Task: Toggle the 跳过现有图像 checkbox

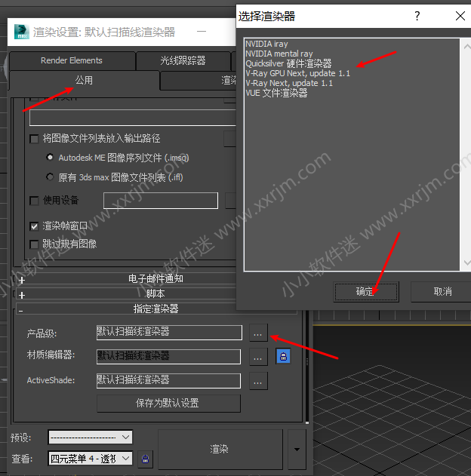Action: point(34,244)
